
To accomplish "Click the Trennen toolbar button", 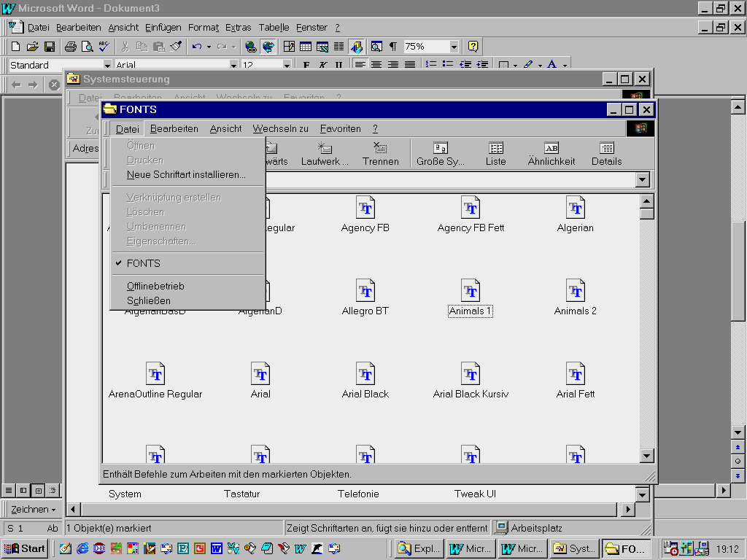I will point(380,154).
